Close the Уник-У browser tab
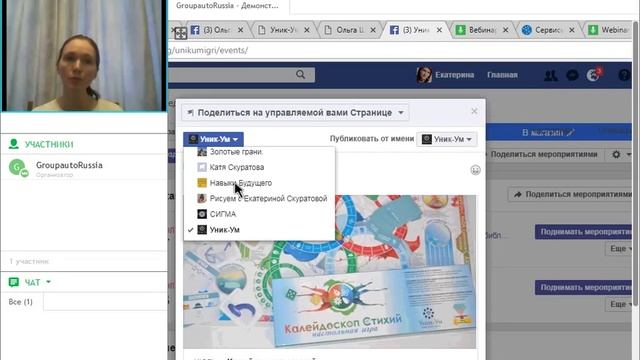 pyautogui.click(x=307, y=30)
